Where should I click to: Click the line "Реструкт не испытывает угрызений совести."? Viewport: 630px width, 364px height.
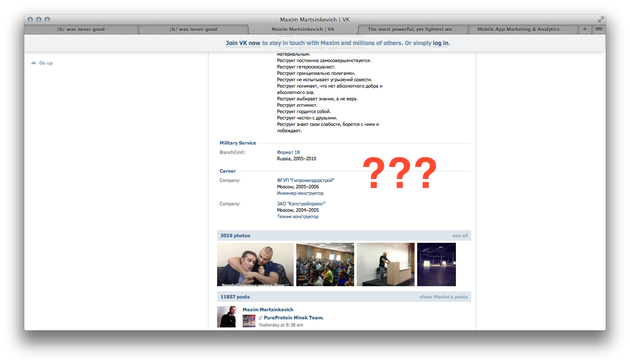[324, 80]
